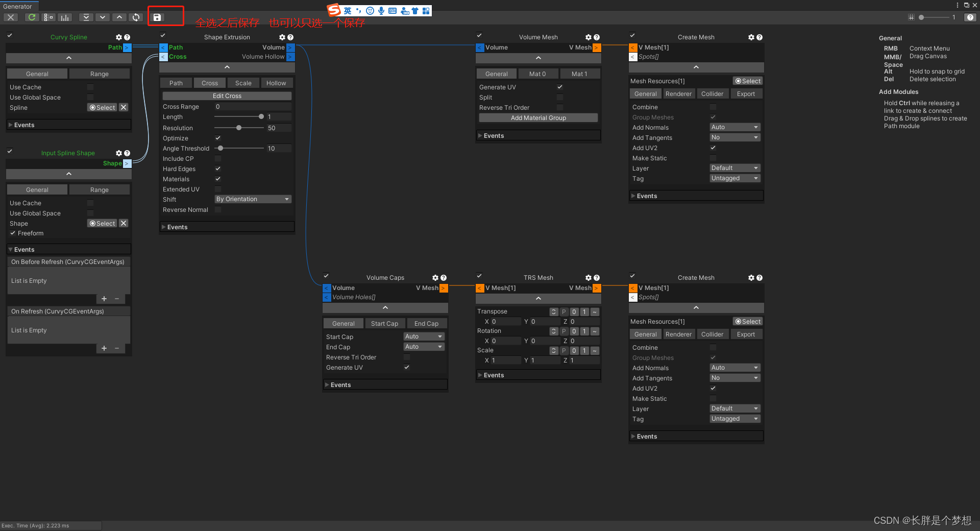The width and height of the screenshot is (980, 531).
Task: Open the Curvy Spline module settings gear
Action: tap(119, 37)
